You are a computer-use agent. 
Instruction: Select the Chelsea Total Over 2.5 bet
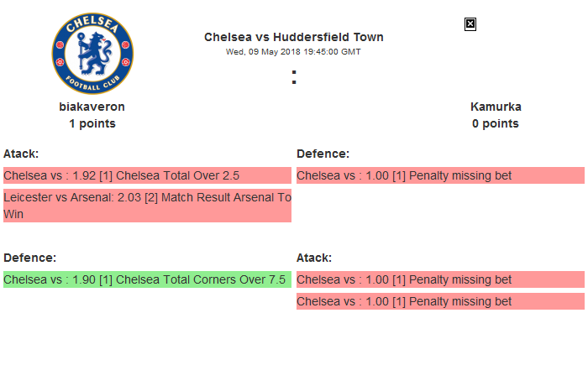(147, 175)
